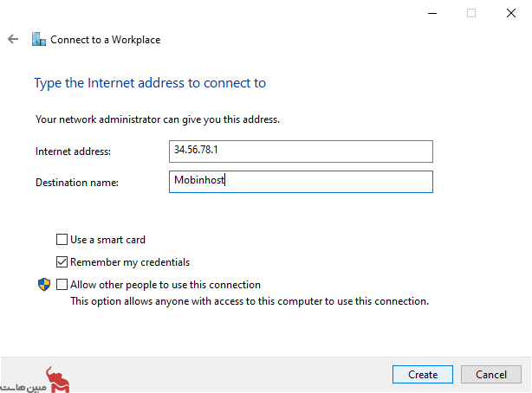Click the network administrator hint text
The image size is (532, 393).
158,119
